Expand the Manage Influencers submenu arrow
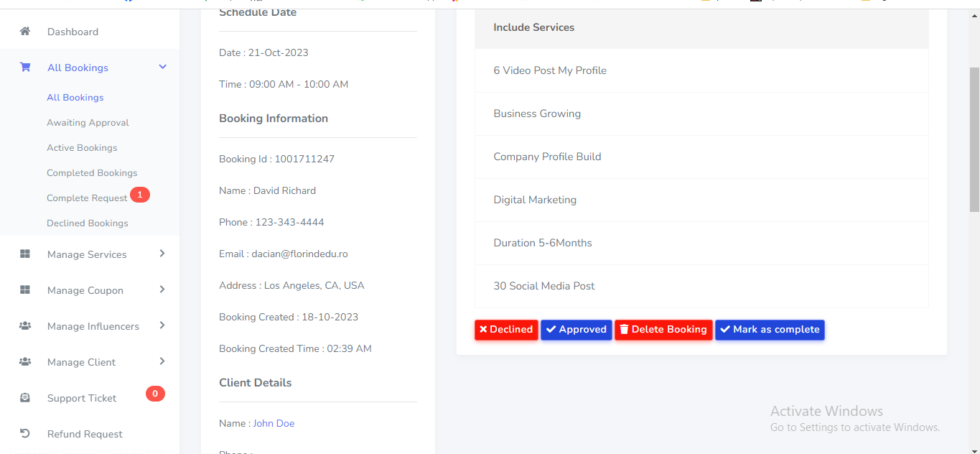The height and width of the screenshot is (454, 980). click(x=162, y=325)
